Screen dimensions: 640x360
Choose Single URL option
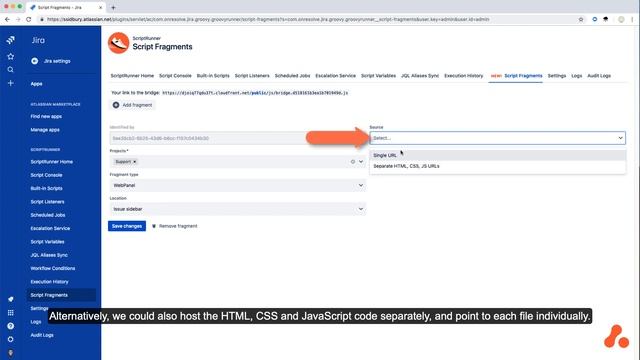pyautogui.click(x=497, y=155)
